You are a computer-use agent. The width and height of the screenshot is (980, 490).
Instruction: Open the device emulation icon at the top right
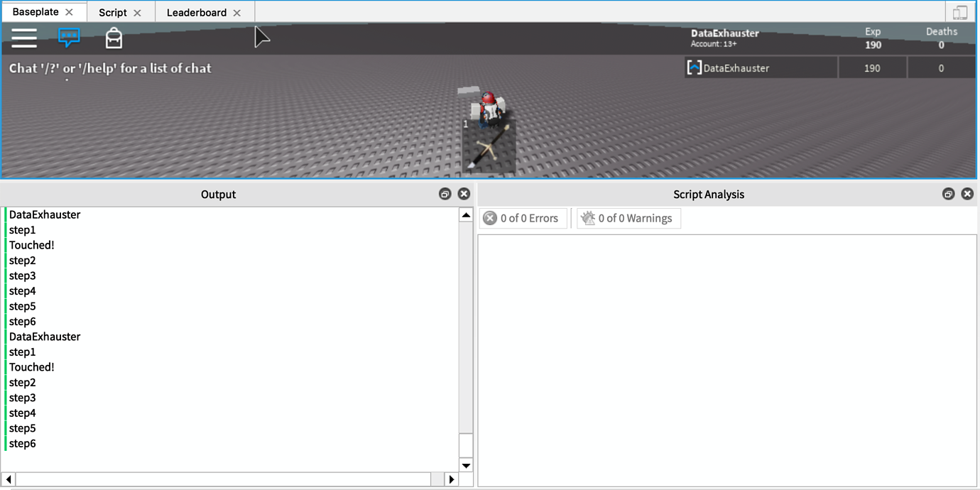961,11
